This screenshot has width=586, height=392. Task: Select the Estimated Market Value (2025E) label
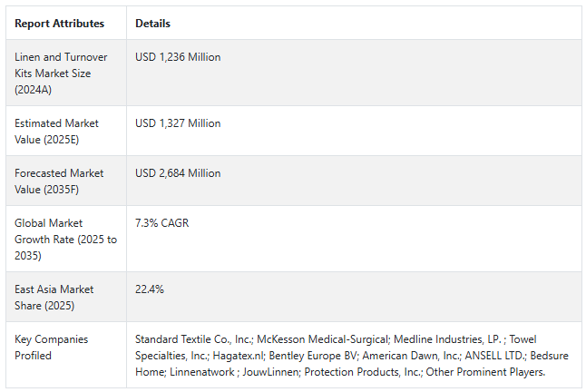point(56,131)
